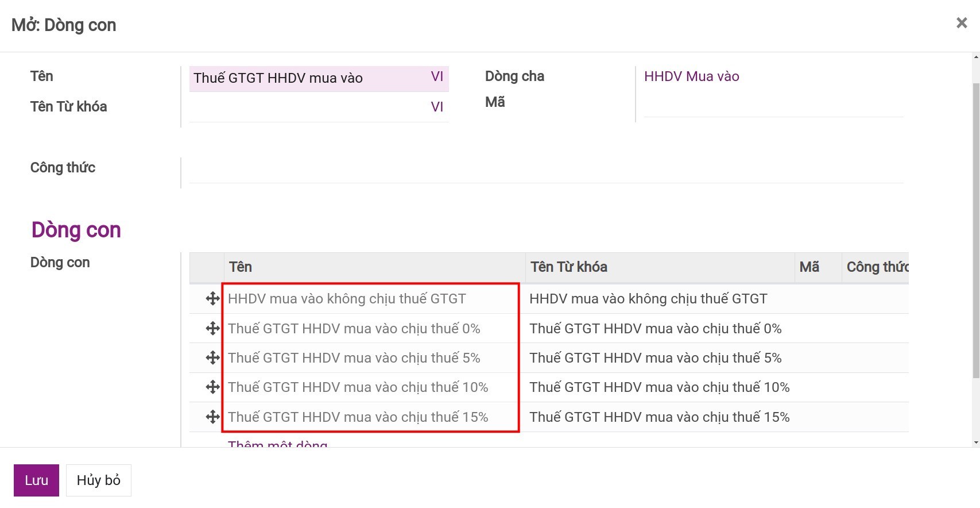The image size is (980, 508).
Task: Edit the Tên name input field
Action: (307, 78)
